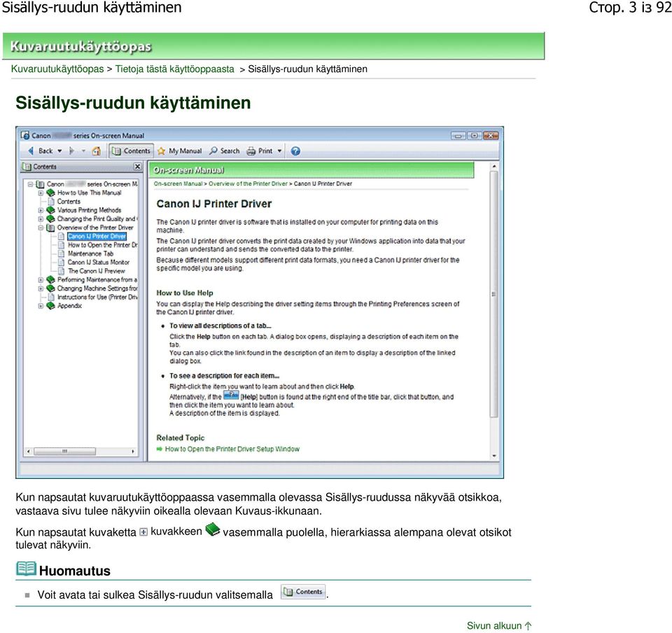Toggle the Contents button in manual toolbar
Image resolution: width=672 pixels, height=633 pixels.
[x=131, y=151]
